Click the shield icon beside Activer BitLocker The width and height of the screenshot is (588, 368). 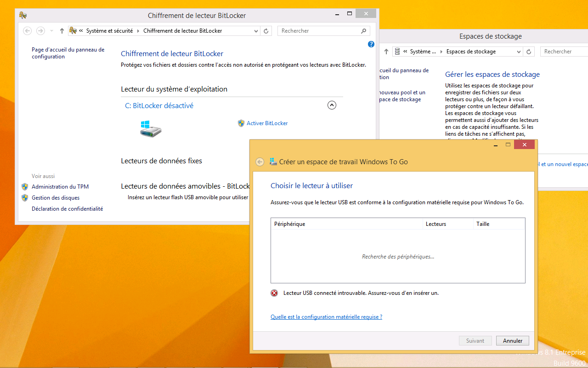[x=241, y=123]
